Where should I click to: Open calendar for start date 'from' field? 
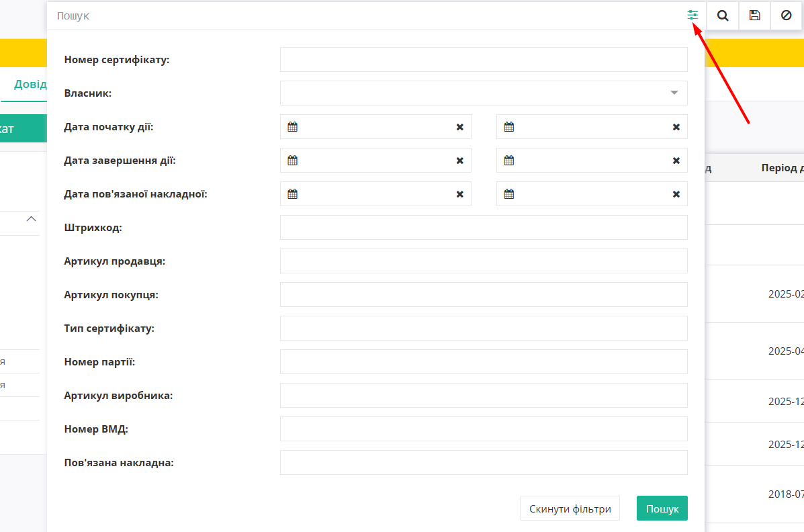[292, 127]
